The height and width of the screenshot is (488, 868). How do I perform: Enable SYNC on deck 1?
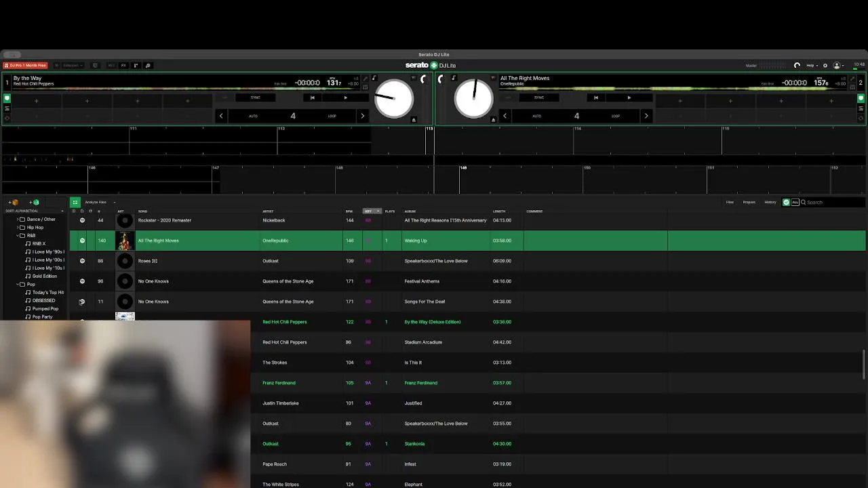255,98
